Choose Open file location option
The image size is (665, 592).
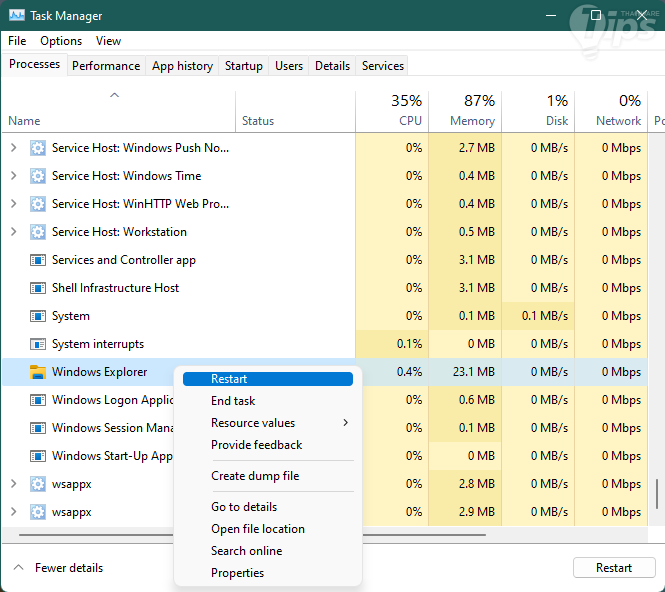click(x=268, y=529)
